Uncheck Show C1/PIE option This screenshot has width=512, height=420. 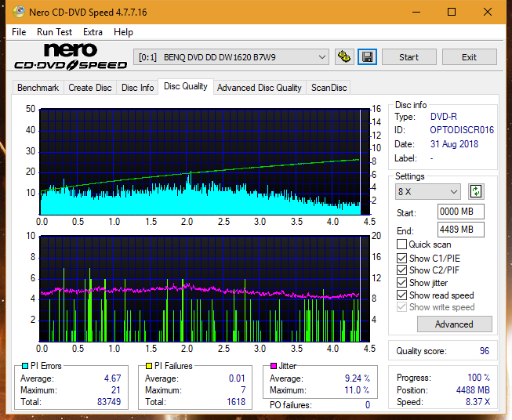pos(401,258)
